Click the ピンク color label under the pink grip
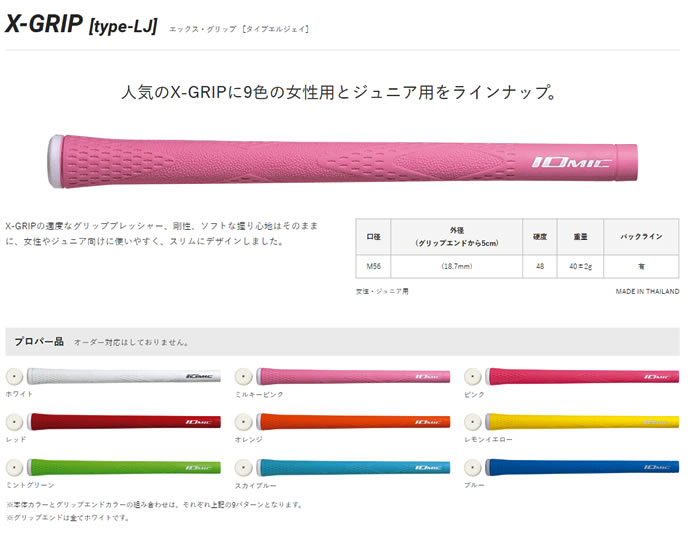Viewport: 690px width, 536px height. (x=474, y=395)
